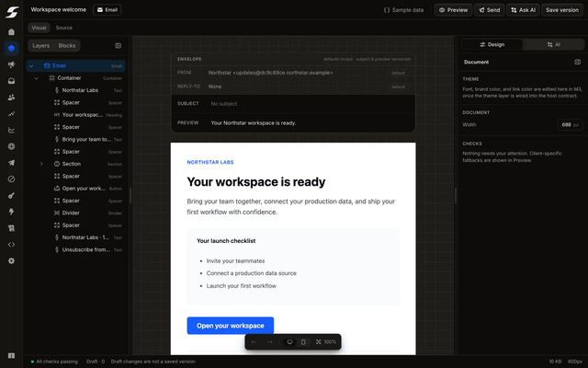Click the Reply-To value None
Screen dimensions: 588x368
point(215,86)
